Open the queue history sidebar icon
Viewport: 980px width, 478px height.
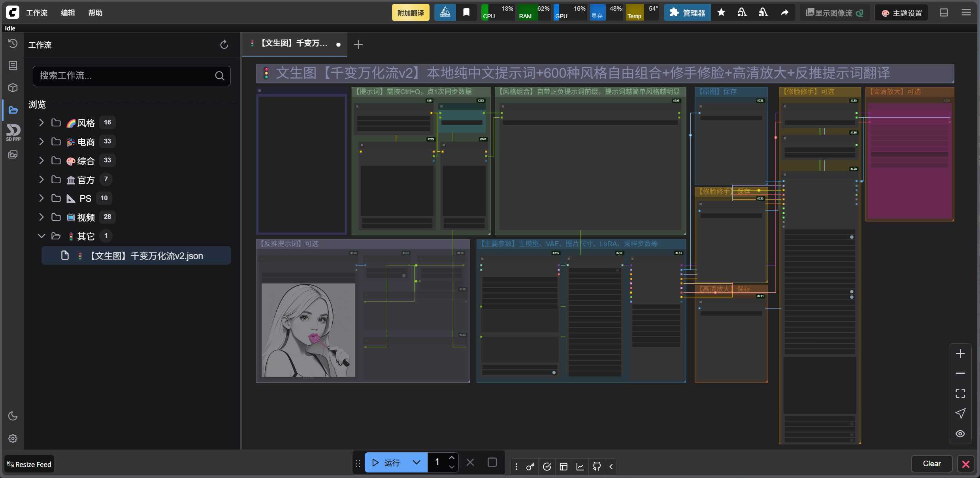click(13, 43)
